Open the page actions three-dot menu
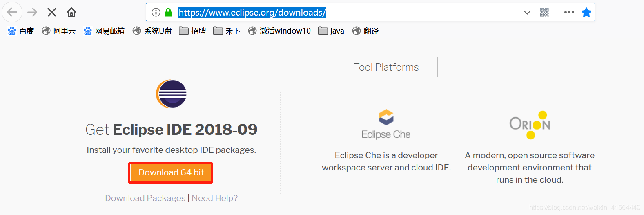644x215 pixels. point(569,12)
